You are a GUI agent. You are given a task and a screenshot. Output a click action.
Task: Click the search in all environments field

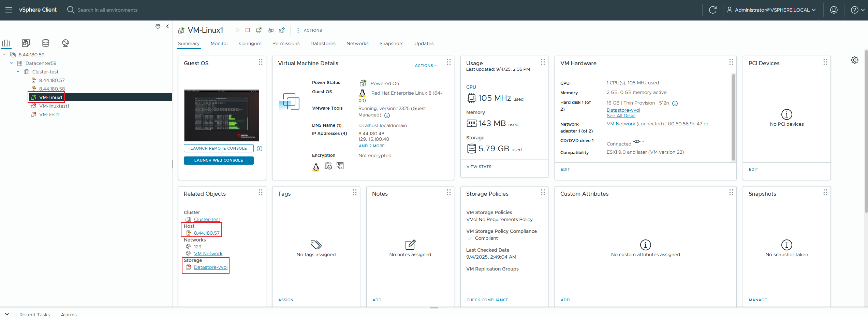[107, 10]
